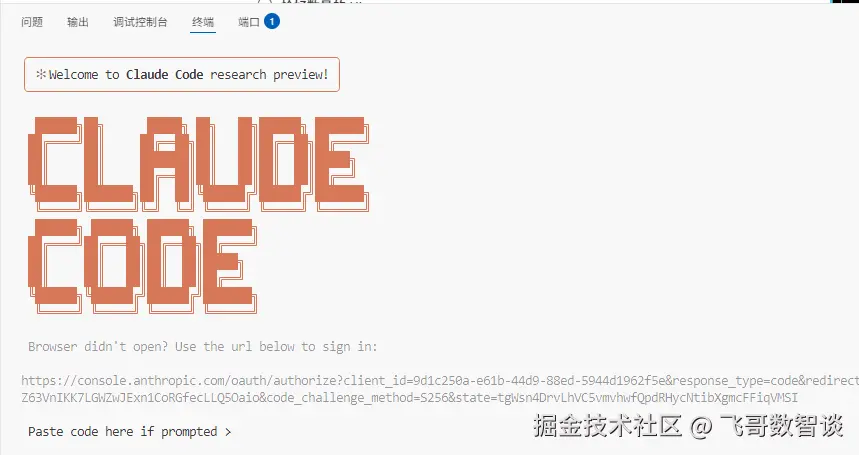859x455 pixels.
Task: Focus the 'Paste code here if prompted' input
Action: pyautogui.click(x=130, y=431)
